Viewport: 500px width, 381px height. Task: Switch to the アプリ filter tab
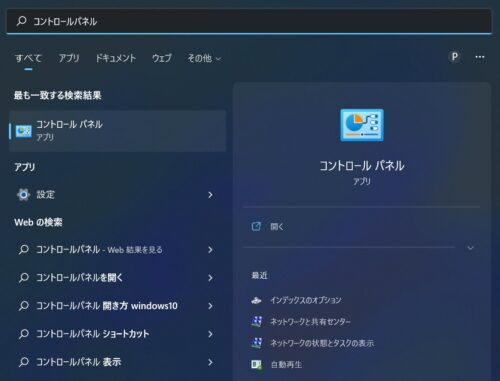(x=69, y=58)
